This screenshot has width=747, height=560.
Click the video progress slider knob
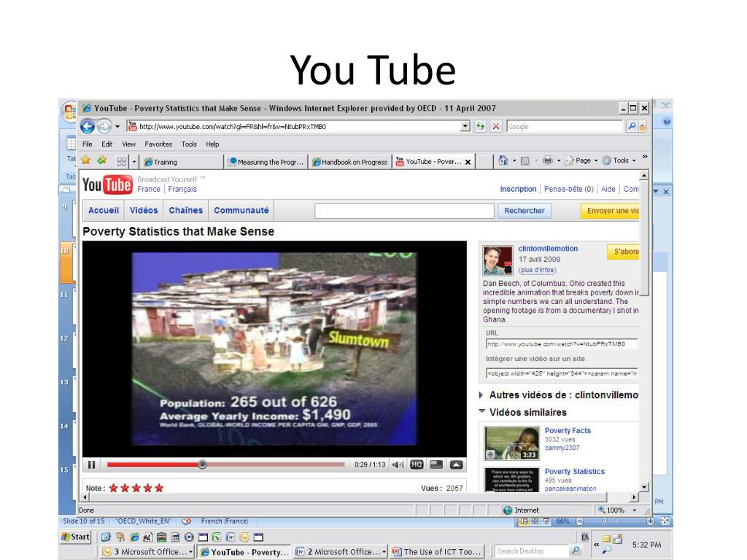click(x=203, y=464)
